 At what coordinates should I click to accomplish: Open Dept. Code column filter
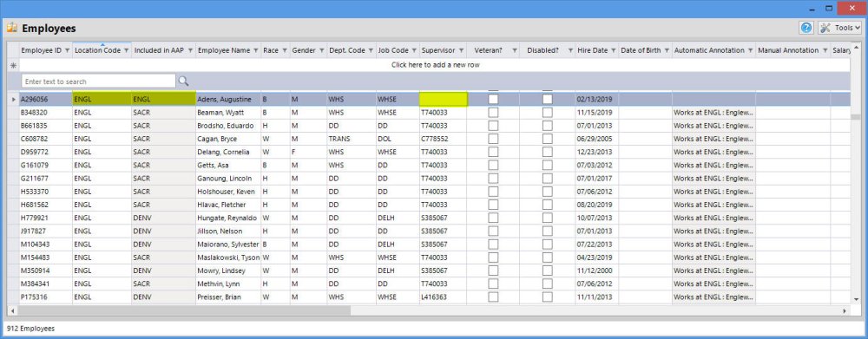pos(371,50)
